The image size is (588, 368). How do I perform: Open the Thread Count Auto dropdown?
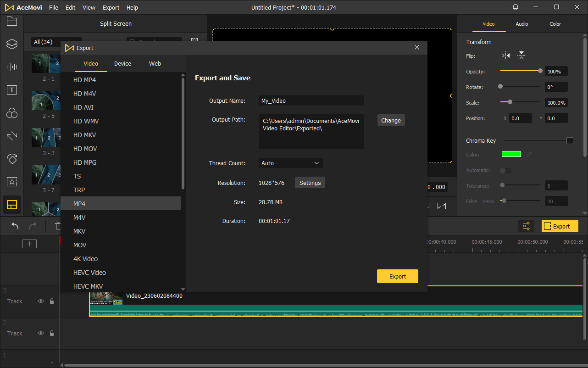[x=291, y=163]
